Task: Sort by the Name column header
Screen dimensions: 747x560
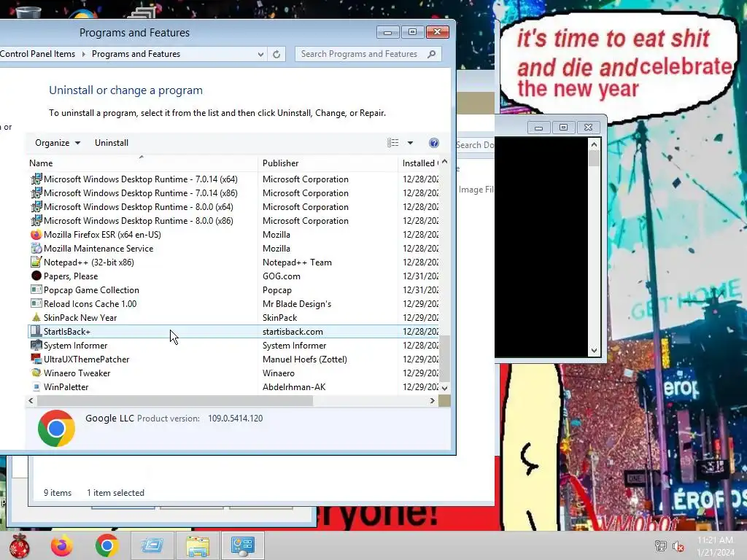Action: pyautogui.click(x=143, y=163)
